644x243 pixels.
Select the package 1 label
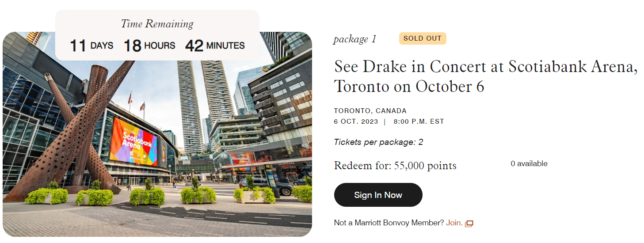click(x=354, y=39)
